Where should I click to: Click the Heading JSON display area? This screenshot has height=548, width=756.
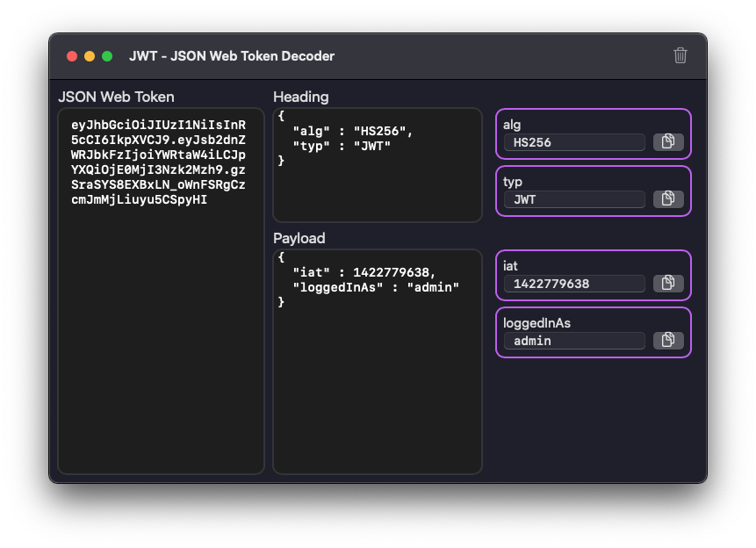coord(377,165)
